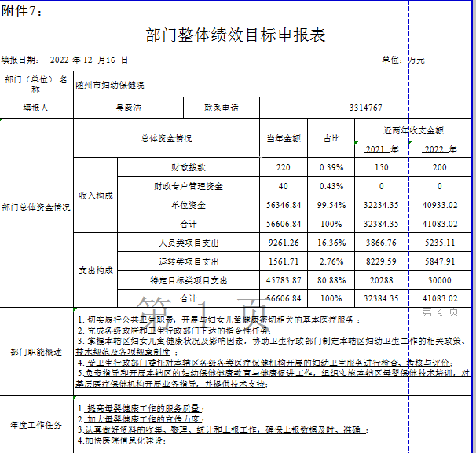Click the 150 value under 2021年
This screenshot has width=476, height=453.
tap(381, 167)
